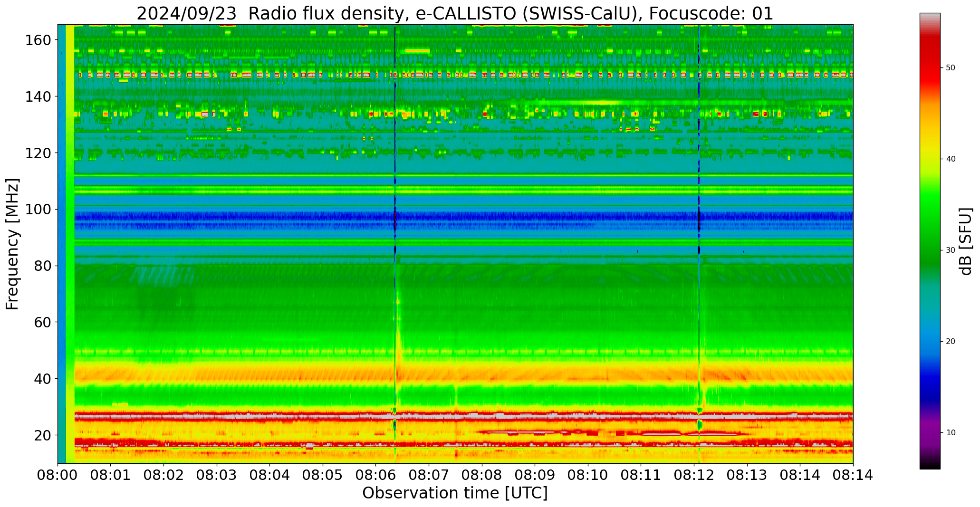Click the 'Frequency [MHz]' y-axis label
Screen dimensions: 980x507
click(13, 244)
